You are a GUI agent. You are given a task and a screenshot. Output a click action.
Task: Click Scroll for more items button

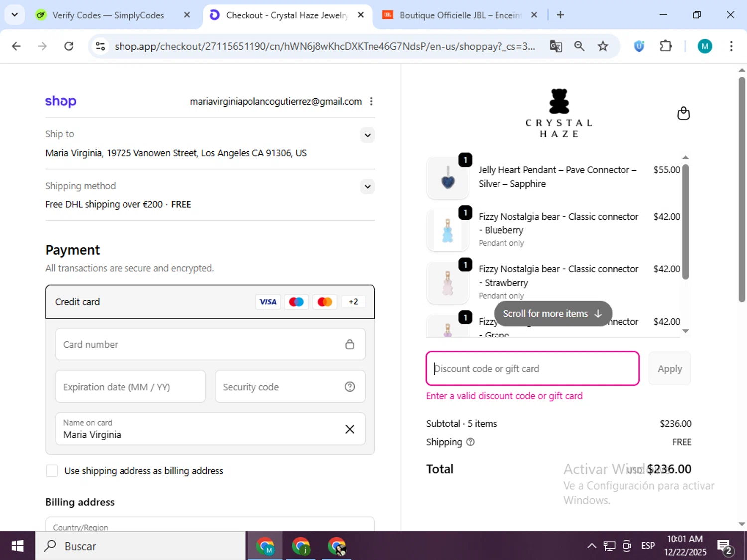point(553,314)
